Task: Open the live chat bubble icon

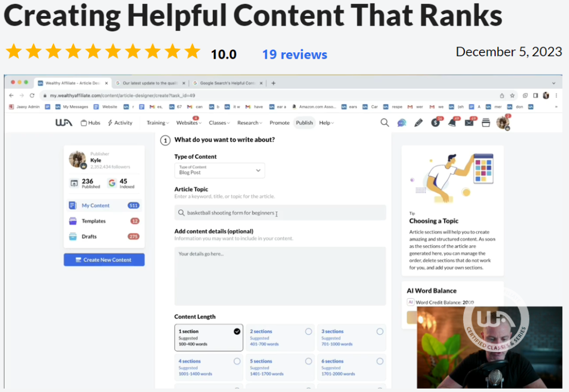Action: click(401, 123)
